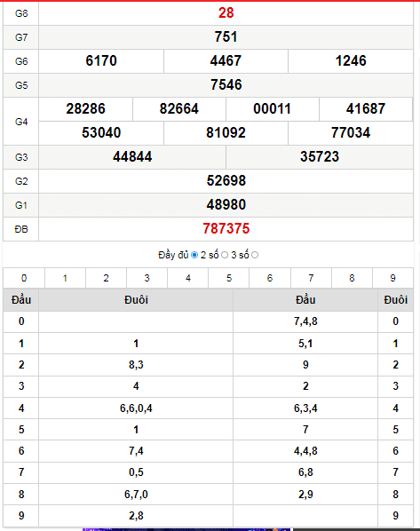Click the G7 row label
Image resolution: width=420 pixels, height=531 pixels.
click(21, 37)
